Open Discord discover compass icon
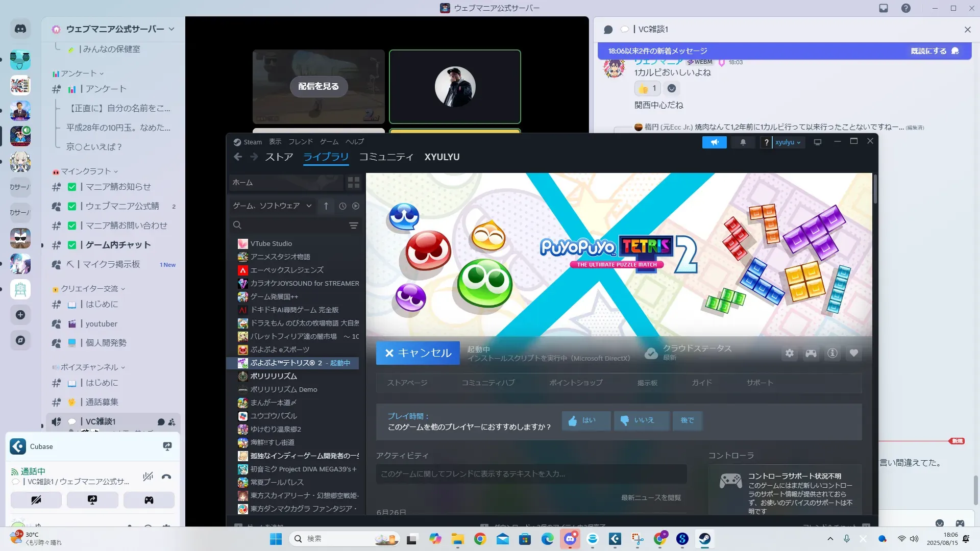The width and height of the screenshot is (980, 551). coord(20,340)
